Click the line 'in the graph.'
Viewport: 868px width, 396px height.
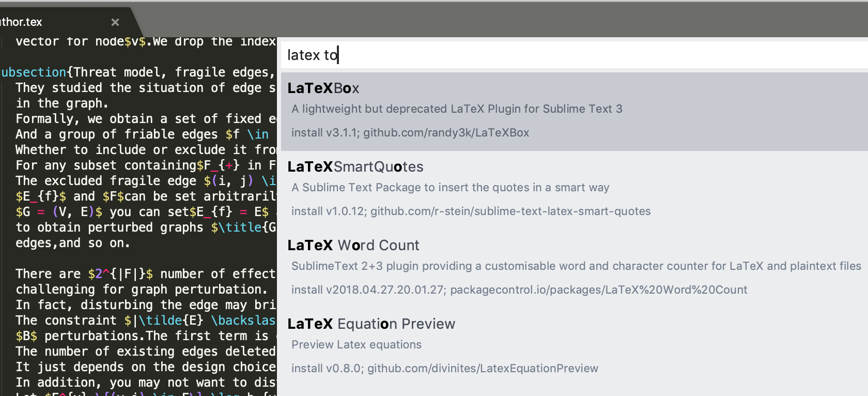pos(62,103)
